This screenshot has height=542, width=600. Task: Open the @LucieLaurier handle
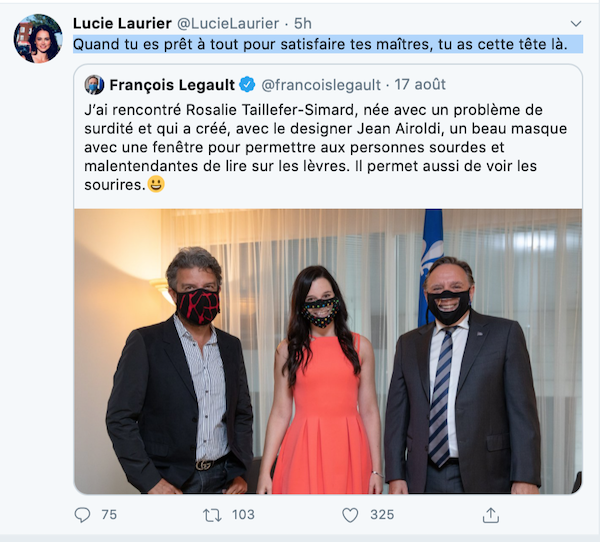click(x=228, y=24)
